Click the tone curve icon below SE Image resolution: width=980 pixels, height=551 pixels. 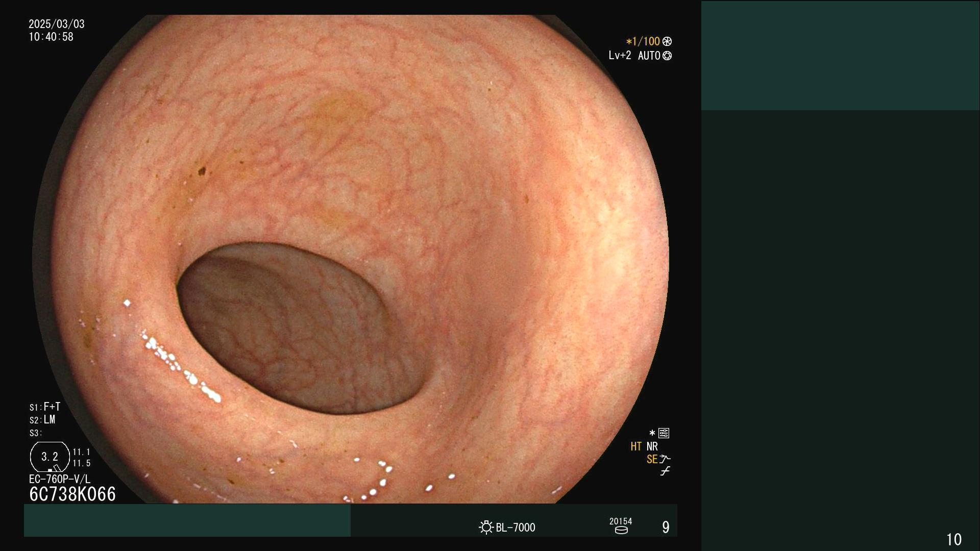(665, 471)
